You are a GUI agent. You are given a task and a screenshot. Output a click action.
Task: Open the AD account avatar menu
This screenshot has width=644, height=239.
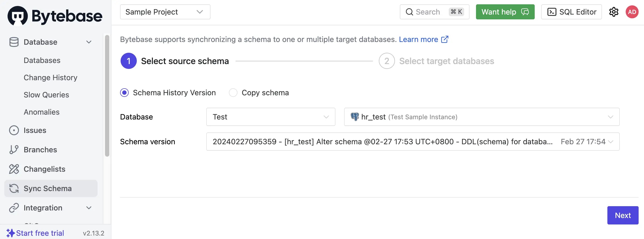pyautogui.click(x=632, y=12)
